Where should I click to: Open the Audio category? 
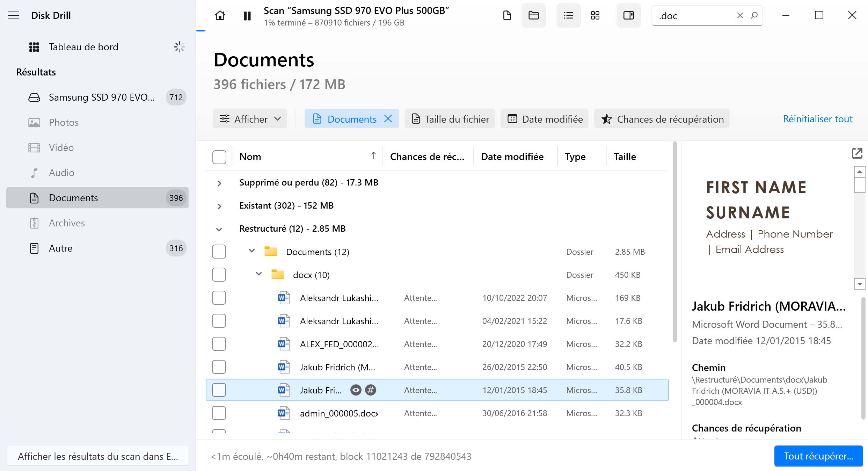[x=97, y=173]
